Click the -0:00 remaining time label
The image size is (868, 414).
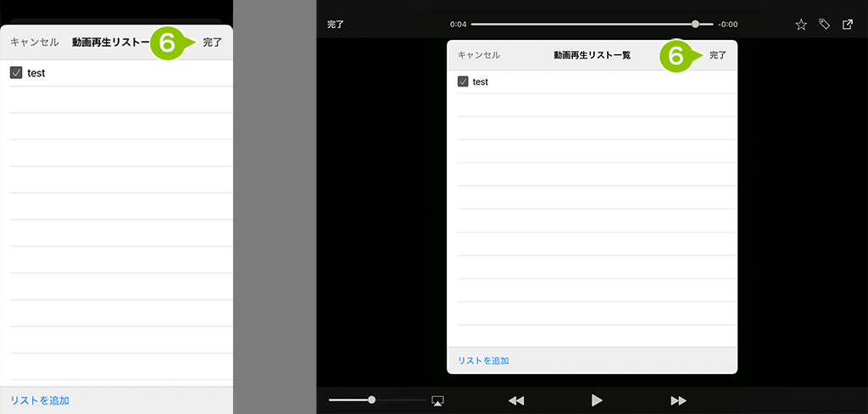(x=728, y=25)
